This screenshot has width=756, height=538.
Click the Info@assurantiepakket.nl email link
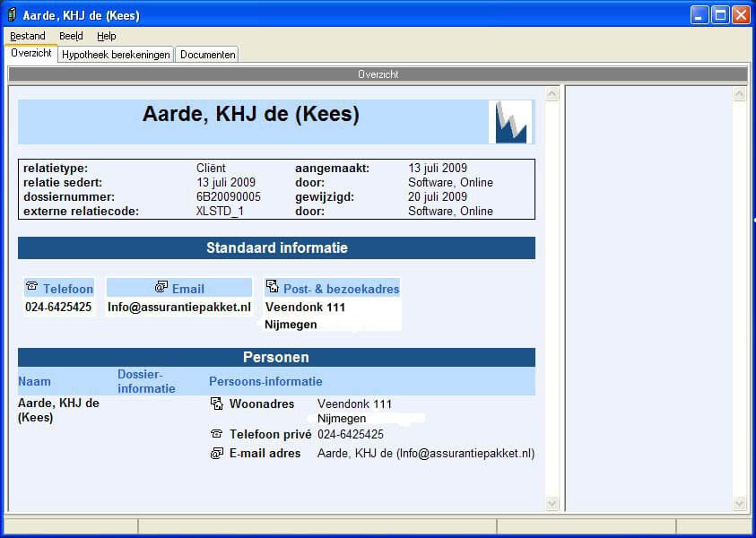178,307
